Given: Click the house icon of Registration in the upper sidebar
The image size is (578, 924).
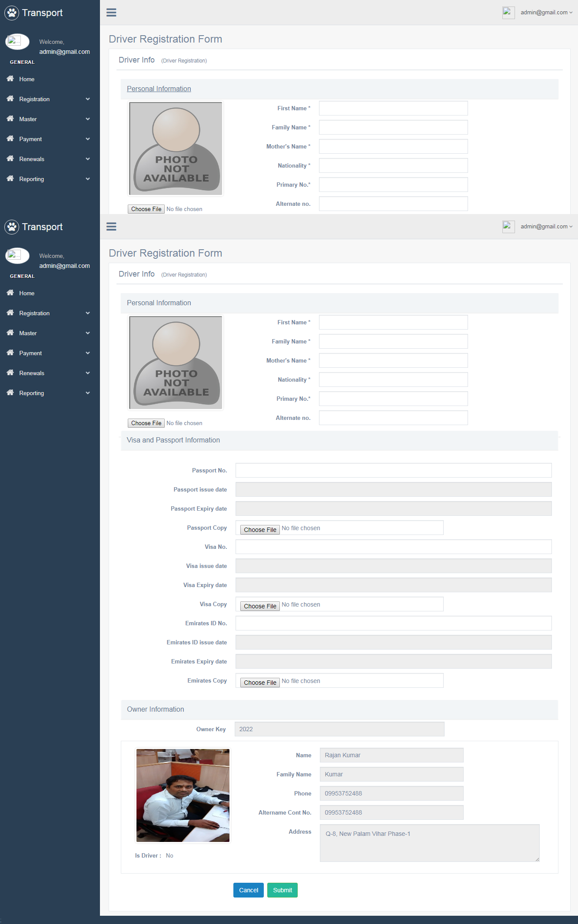Looking at the screenshot, I should tap(10, 99).
